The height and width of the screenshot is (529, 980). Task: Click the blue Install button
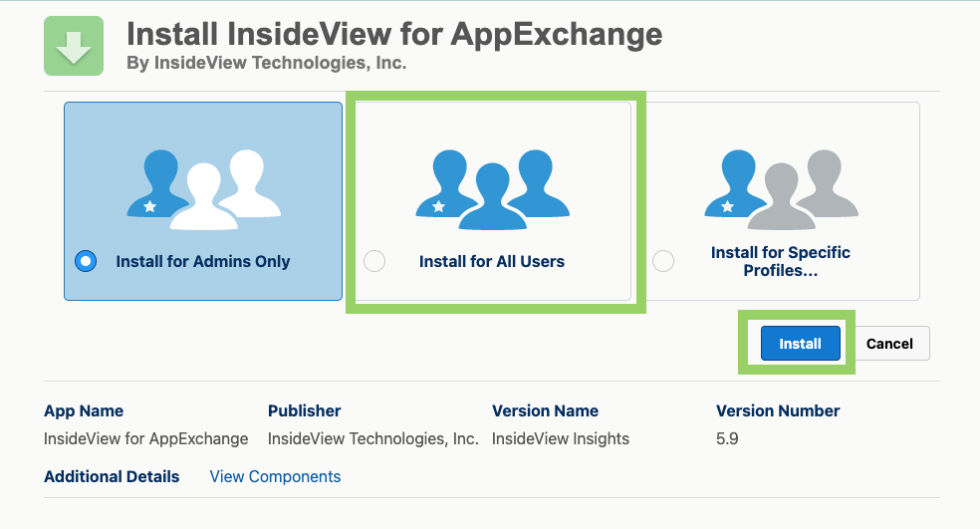[800, 344]
